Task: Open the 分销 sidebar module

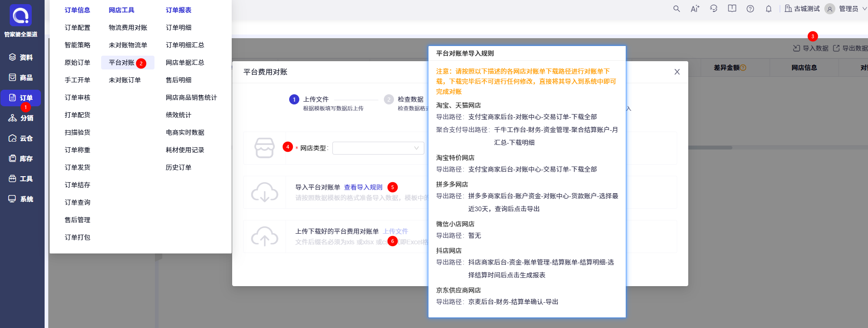Action: 21,118
